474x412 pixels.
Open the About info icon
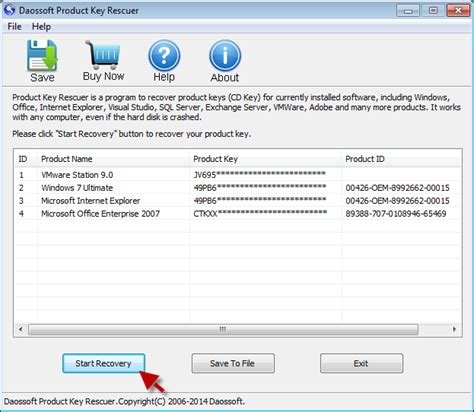point(225,55)
